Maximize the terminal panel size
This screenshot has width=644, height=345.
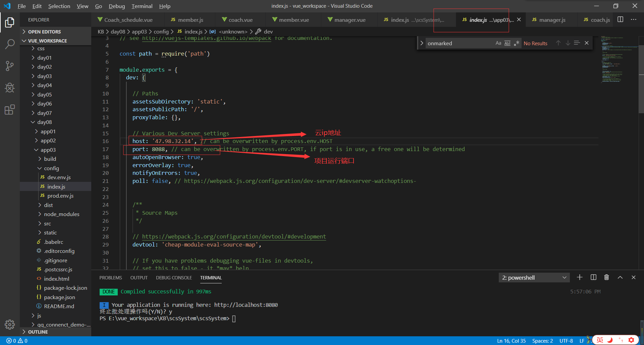(x=620, y=277)
